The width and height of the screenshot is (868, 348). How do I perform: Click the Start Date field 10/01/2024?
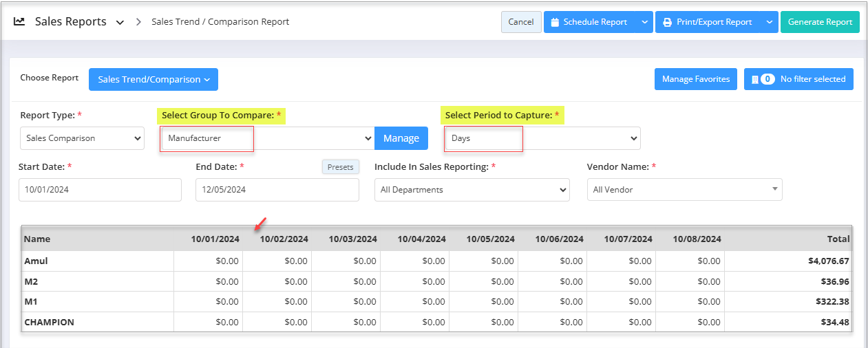100,190
